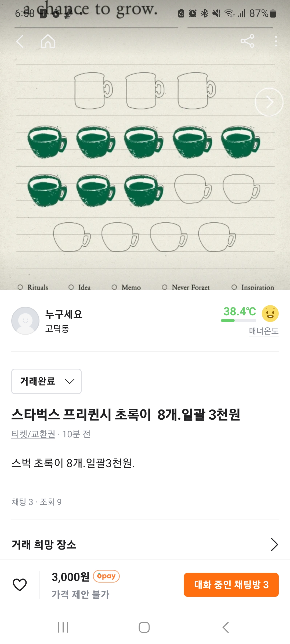Tap the heart icon to like listing

tap(20, 585)
